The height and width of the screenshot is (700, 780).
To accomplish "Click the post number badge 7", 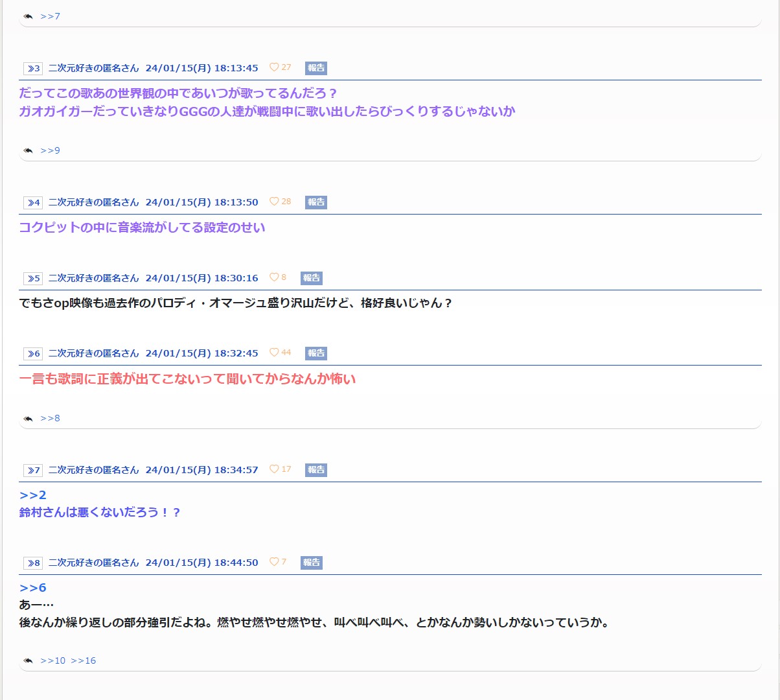I will [33, 471].
